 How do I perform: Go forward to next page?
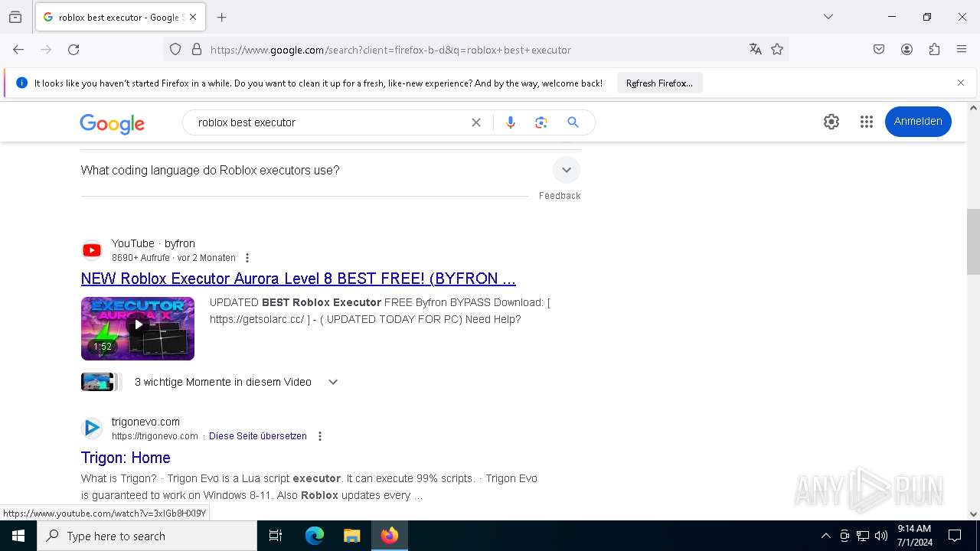pyautogui.click(x=46, y=50)
